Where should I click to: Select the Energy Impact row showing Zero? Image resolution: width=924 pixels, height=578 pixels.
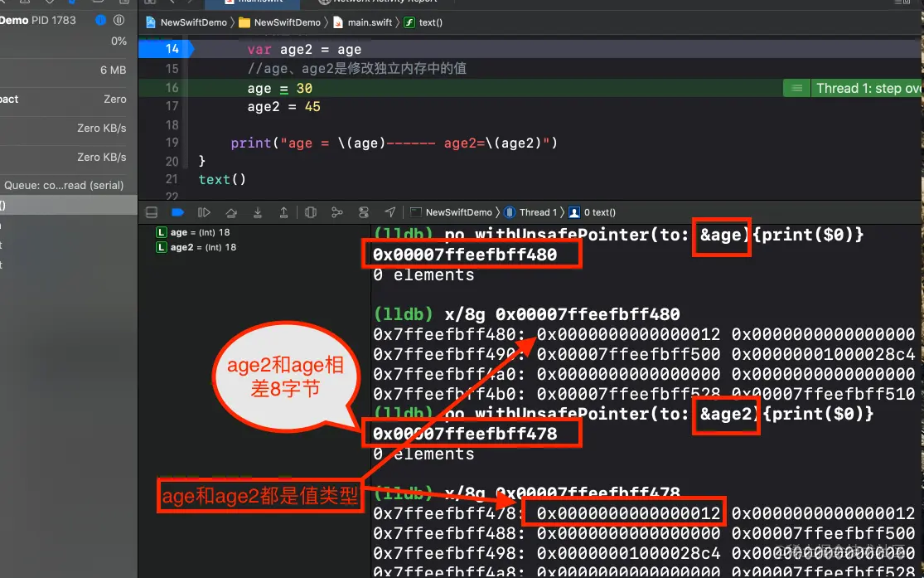68,99
